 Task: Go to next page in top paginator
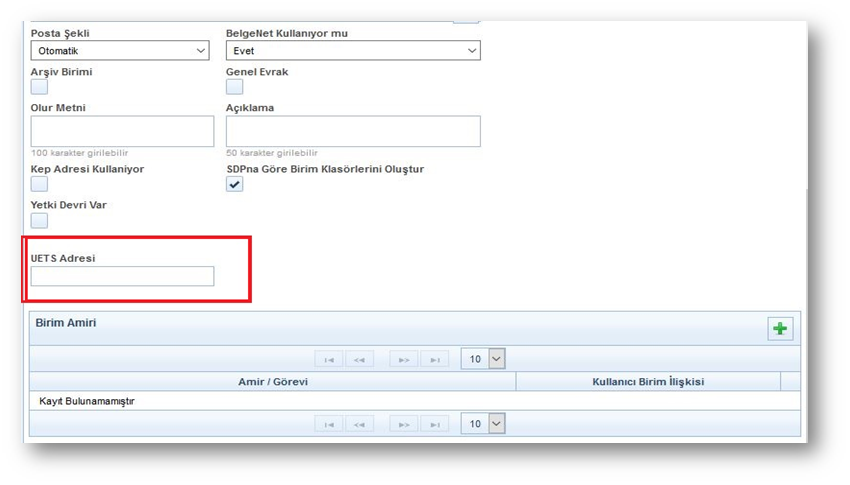tap(403, 359)
